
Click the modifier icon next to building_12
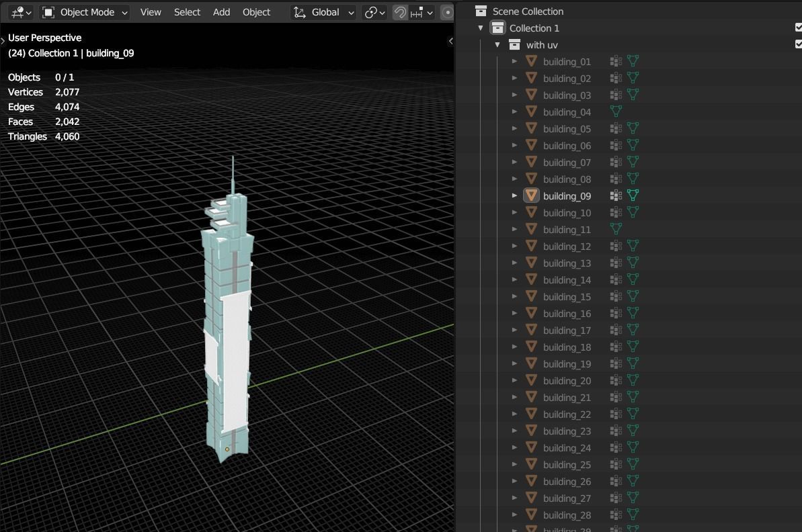615,247
